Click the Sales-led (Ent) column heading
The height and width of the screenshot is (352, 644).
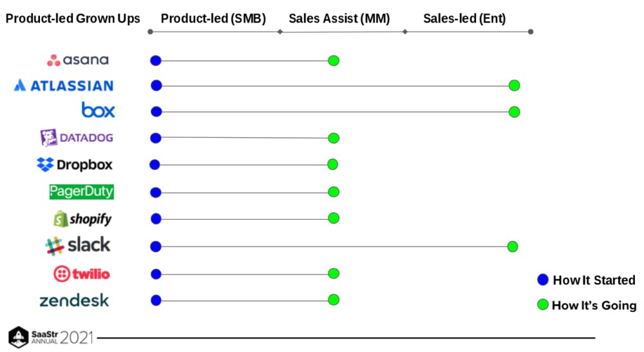pos(464,19)
